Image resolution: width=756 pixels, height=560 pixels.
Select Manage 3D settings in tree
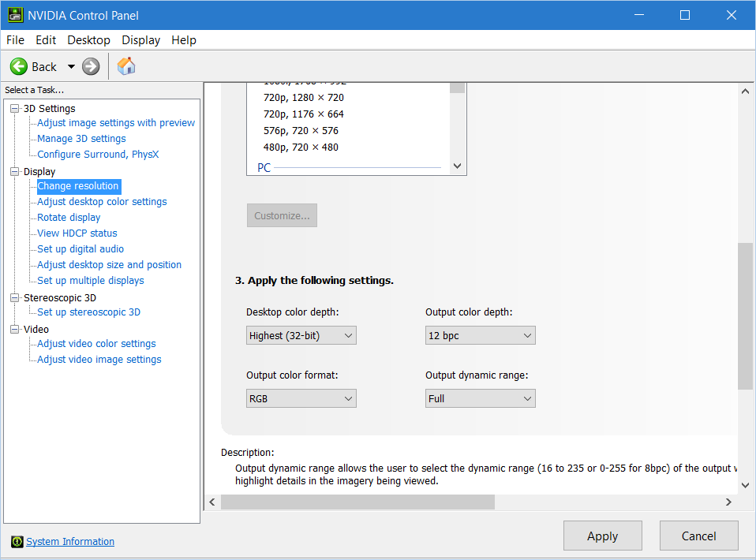tap(81, 139)
